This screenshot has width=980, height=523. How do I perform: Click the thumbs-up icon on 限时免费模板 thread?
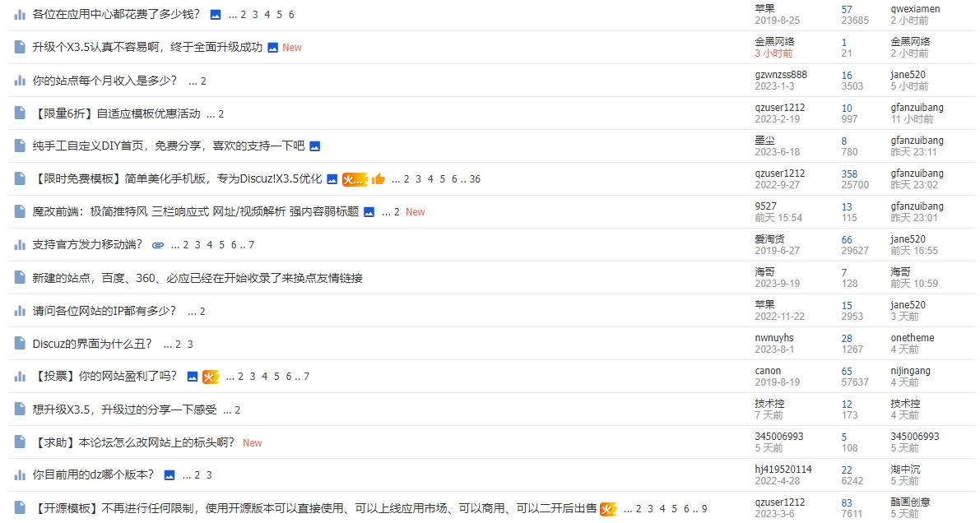click(x=378, y=179)
